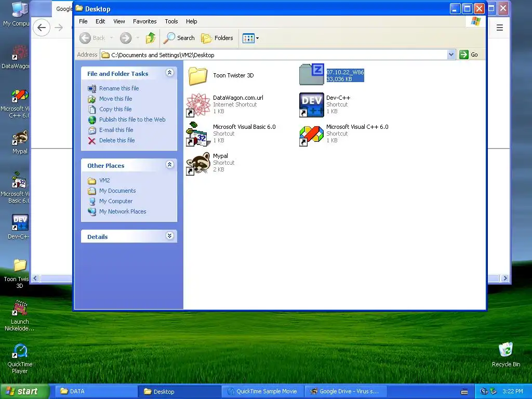532x399 pixels.
Task: Open the Toon Twister 3D folder in Explorer
Action: [198, 75]
